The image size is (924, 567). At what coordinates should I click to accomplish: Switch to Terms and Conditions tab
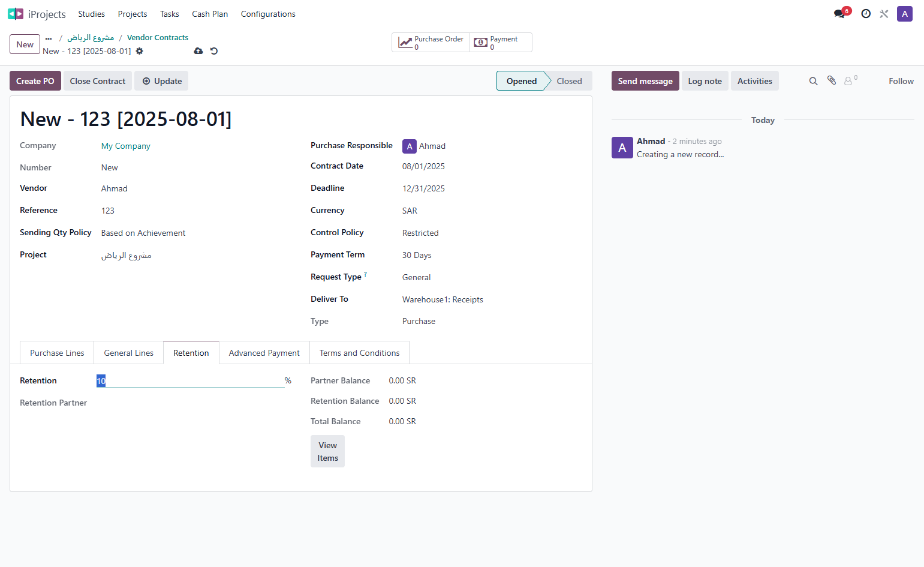(360, 353)
